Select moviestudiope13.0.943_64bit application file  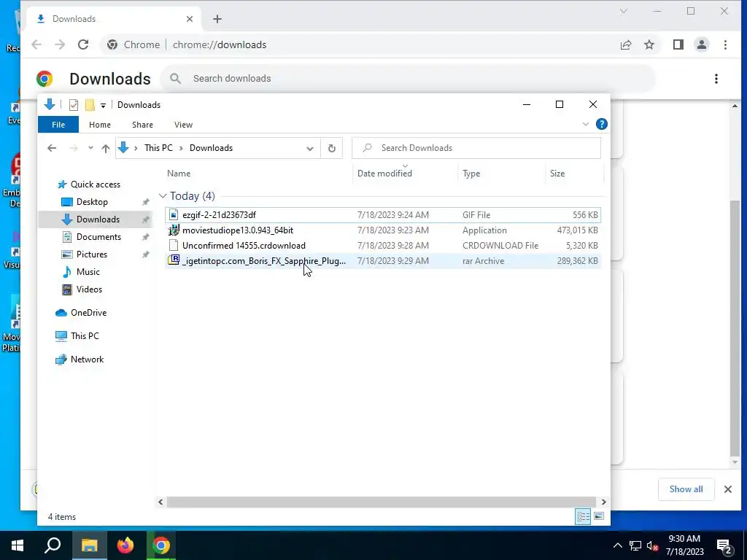pos(382,230)
